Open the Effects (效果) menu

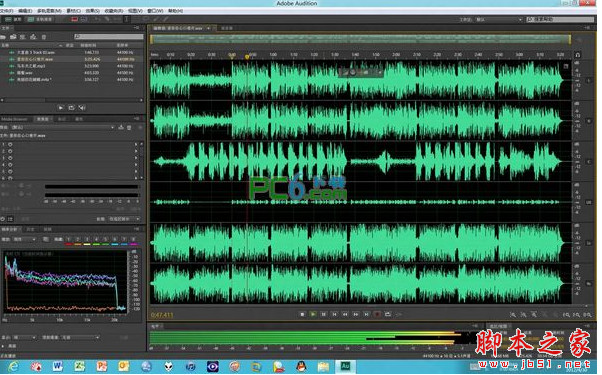pyautogui.click(x=93, y=11)
